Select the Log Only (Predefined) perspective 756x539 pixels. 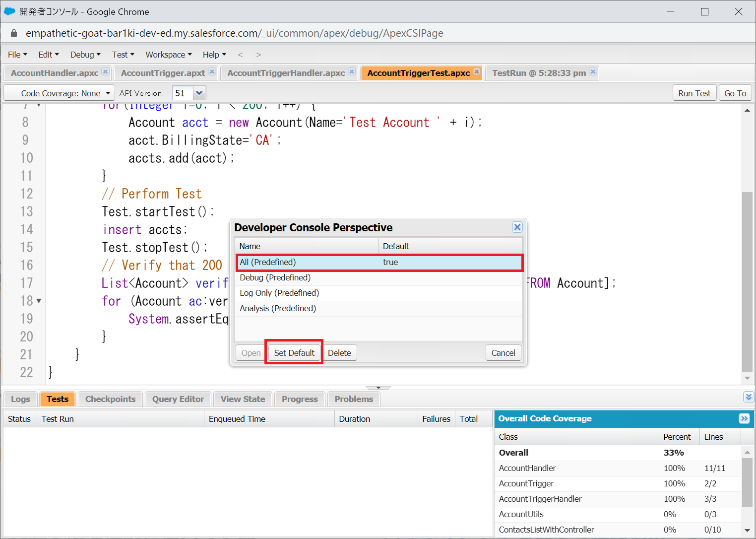pyautogui.click(x=379, y=293)
